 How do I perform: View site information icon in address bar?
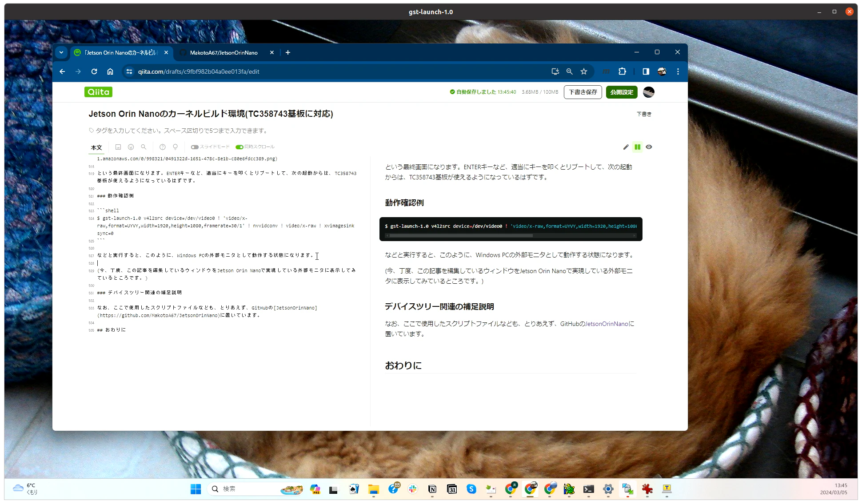(129, 71)
